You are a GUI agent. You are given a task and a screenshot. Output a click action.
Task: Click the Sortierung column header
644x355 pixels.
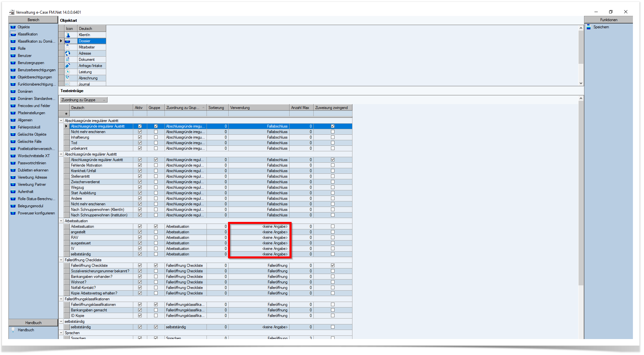pyautogui.click(x=217, y=108)
